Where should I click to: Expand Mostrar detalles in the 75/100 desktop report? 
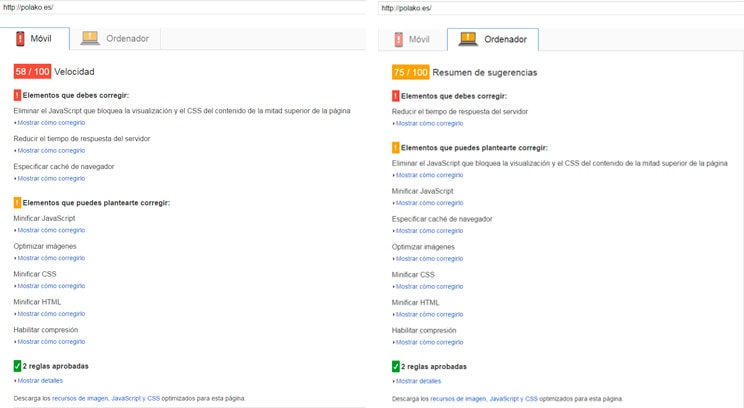click(x=418, y=381)
